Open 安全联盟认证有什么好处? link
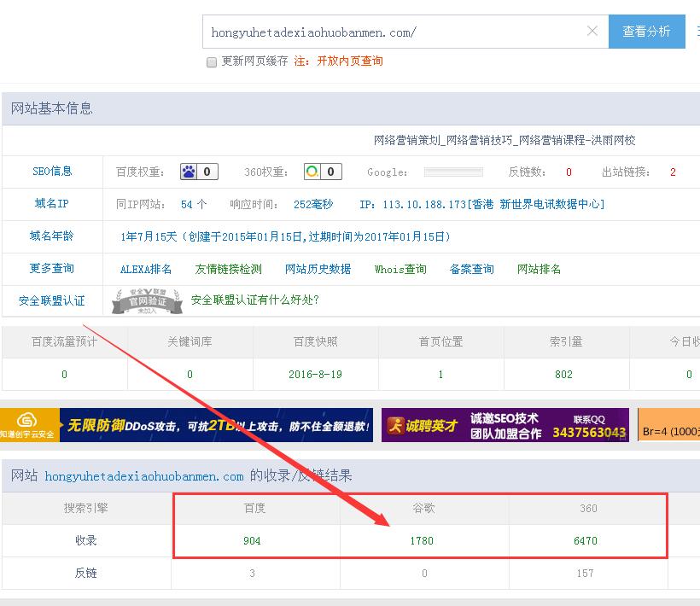 pyautogui.click(x=255, y=300)
